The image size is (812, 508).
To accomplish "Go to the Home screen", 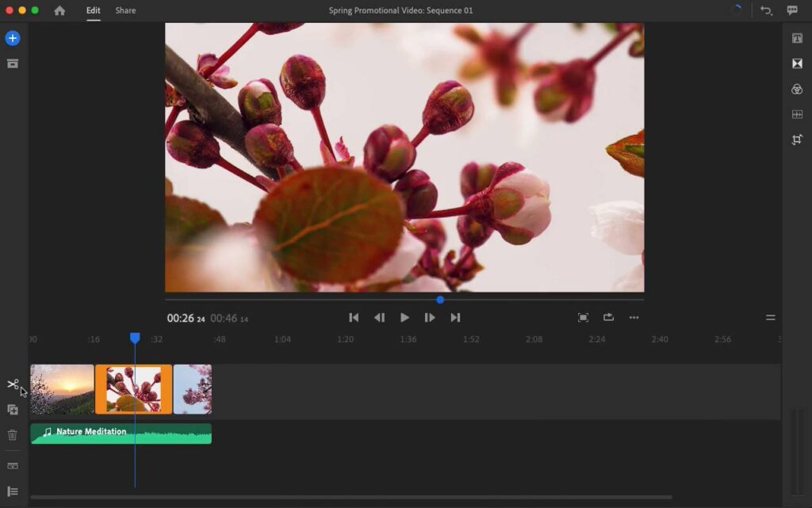I will coord(59,10).
